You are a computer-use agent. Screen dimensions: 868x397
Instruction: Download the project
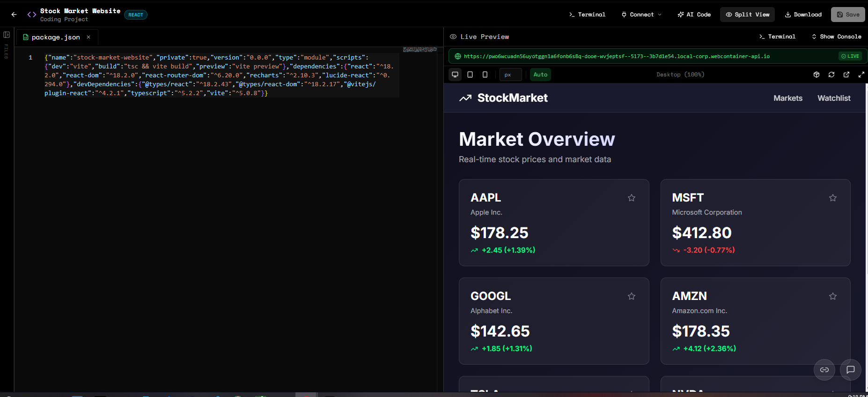pyautogui.click(x=803, y=15)
